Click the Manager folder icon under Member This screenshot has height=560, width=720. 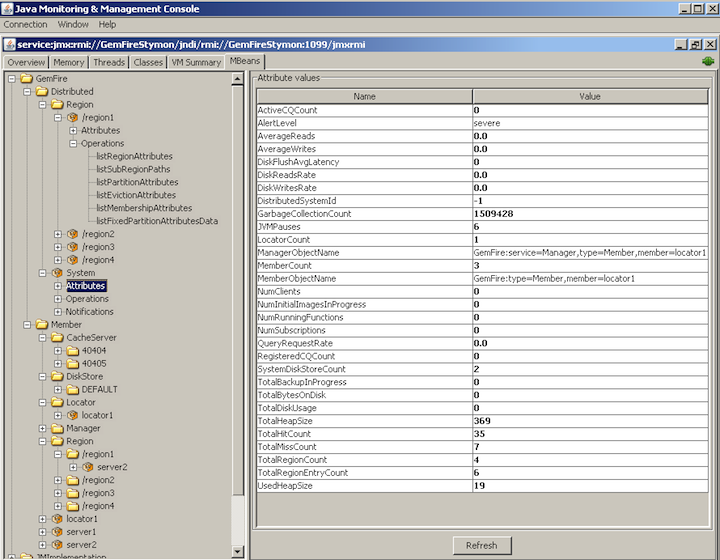click(57, 428)
